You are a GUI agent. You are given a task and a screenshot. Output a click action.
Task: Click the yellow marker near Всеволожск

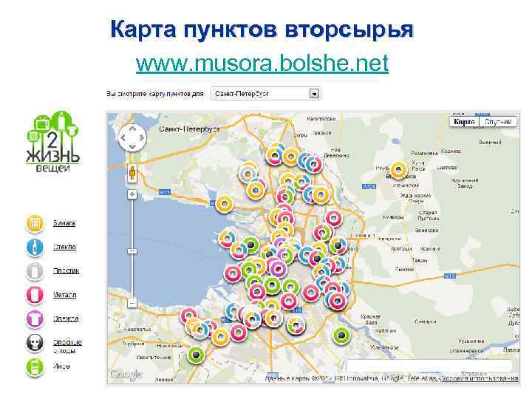coord(398,170)
